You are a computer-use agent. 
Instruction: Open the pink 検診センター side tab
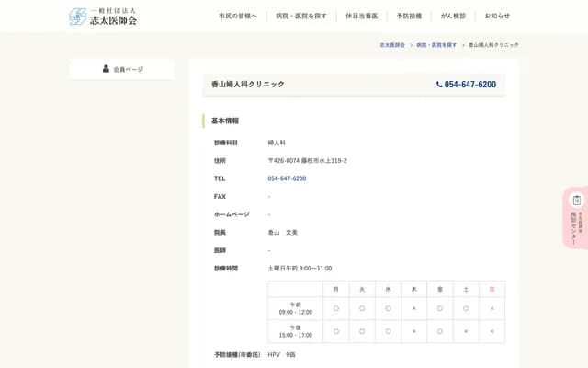(x=576, y=218)
